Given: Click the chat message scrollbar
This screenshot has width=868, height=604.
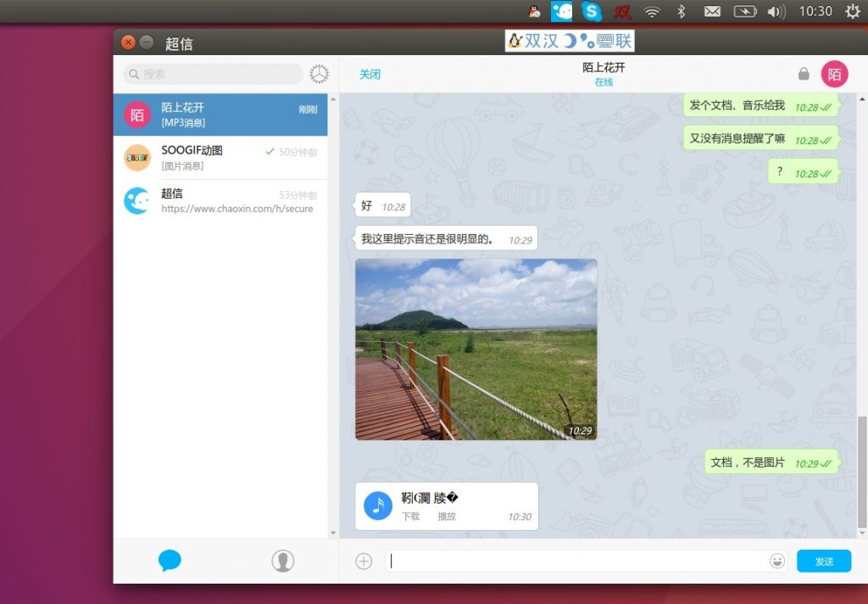Looking at the screenshot, I should 862,471.
